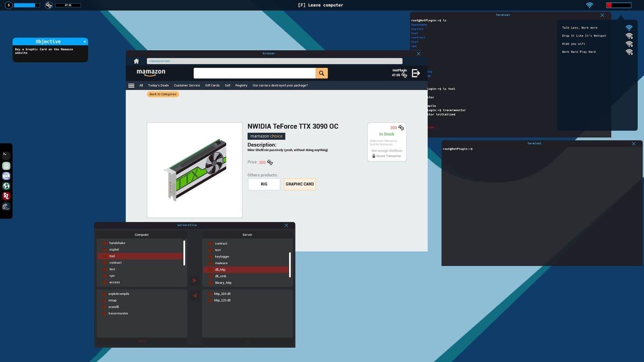Select the malware folder in Server pane
This screenshot has width=644, height=362.
click(246, 263)
